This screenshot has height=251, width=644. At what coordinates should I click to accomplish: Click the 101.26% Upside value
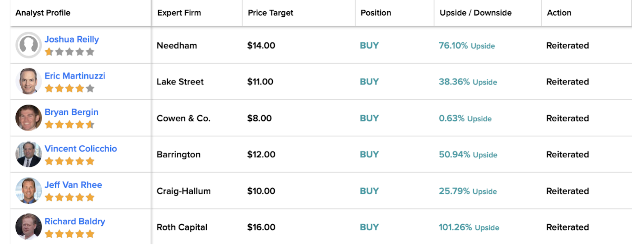pyautogui.click(x=469, y=227)
